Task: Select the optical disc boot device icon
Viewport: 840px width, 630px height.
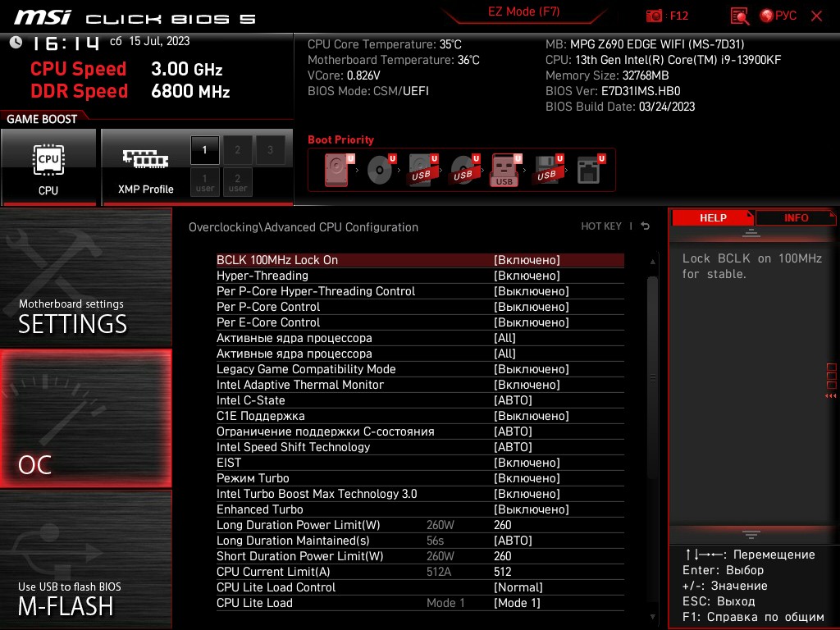Action: click(381, 170)
